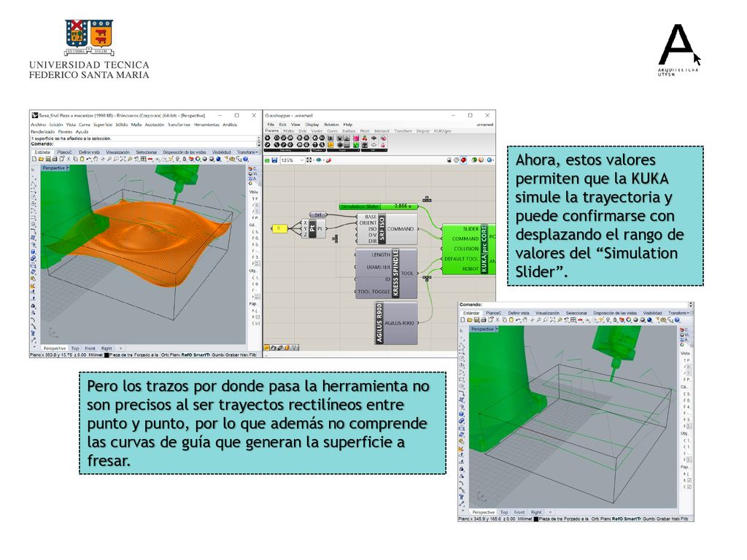Screen dimensions: 747x560
Task: Click Save disk icon in Tarea_final Rhino toolbar
Action: click(x=48, y=159)
